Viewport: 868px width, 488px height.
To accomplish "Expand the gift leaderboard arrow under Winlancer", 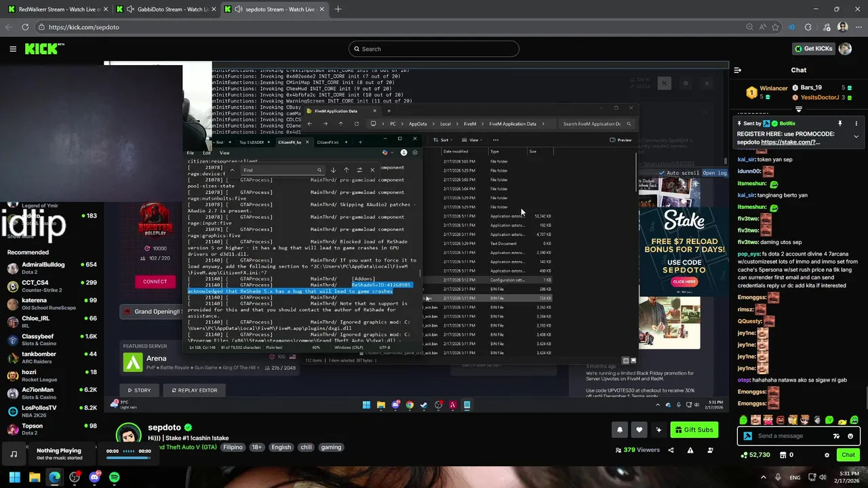I will [x=799, y=109].
